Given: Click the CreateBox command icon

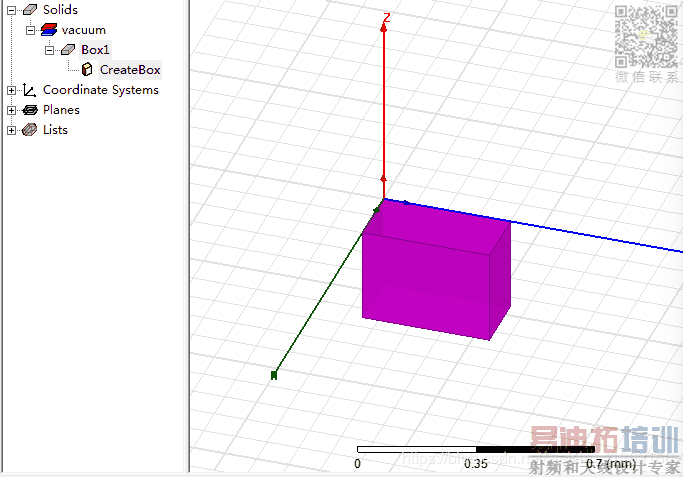Looking at the screenshot, I should point(87,70).
